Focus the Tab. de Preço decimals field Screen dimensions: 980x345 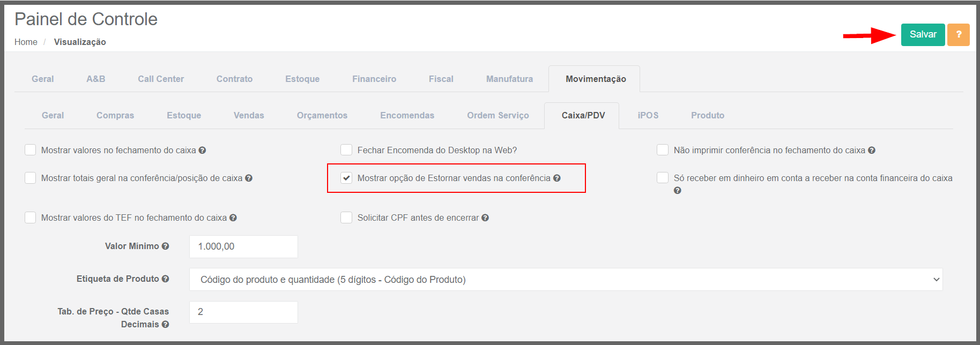(x=243, y=312)
